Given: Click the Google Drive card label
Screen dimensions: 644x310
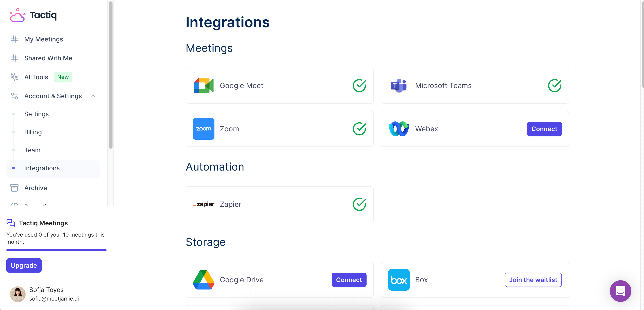Looking at the screenshot, I should 241,280.
